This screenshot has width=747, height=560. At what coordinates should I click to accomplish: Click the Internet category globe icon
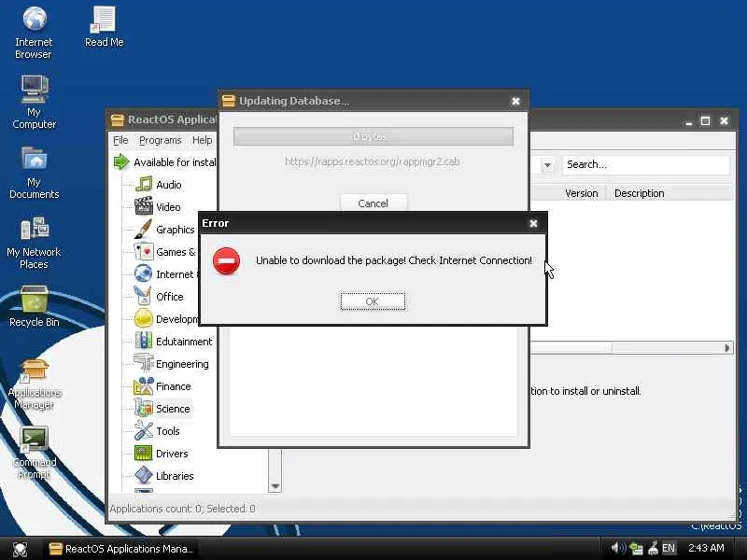pyautogui.click(x=144, y=273)
